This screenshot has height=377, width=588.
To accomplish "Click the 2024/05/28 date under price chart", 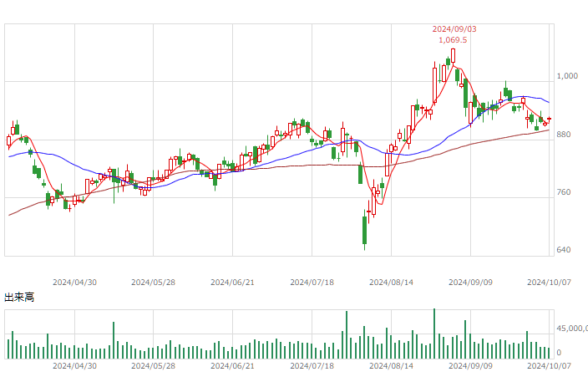I will coord(153,283).
